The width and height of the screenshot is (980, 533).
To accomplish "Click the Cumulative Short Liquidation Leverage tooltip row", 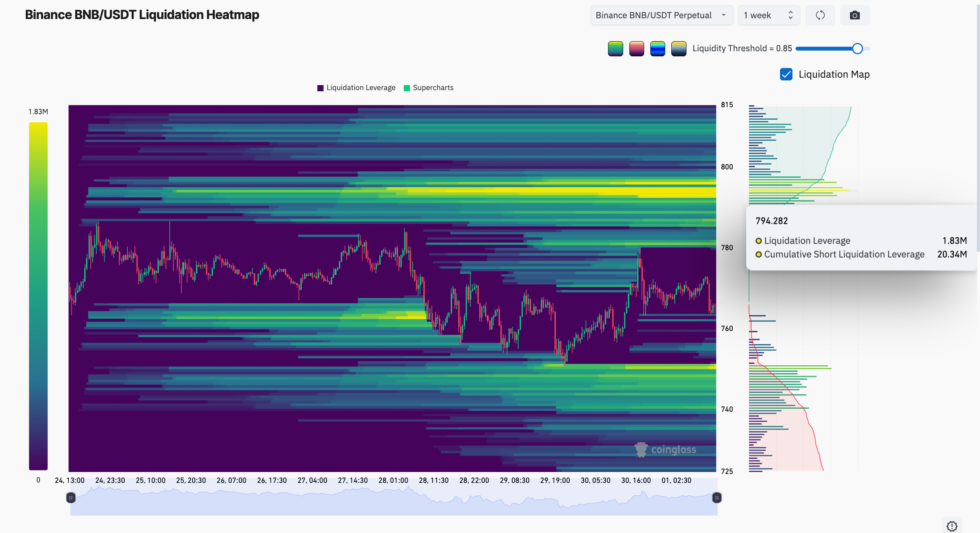I will (861, 254).
